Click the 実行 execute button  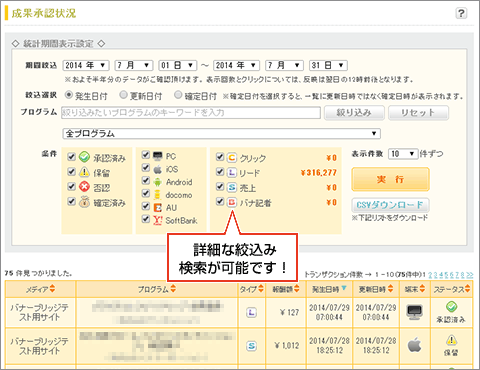(x=390, y=179)
